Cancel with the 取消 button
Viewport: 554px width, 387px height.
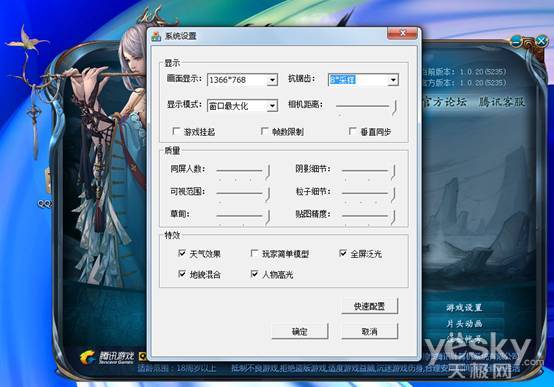coord(370,332)
